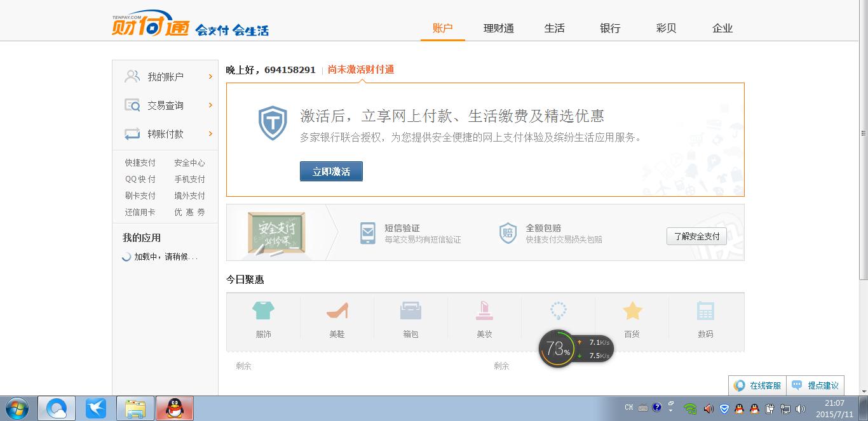The image size is (868, 421).
Task: Click the 立即激活 button
Action: click(331, 171)
